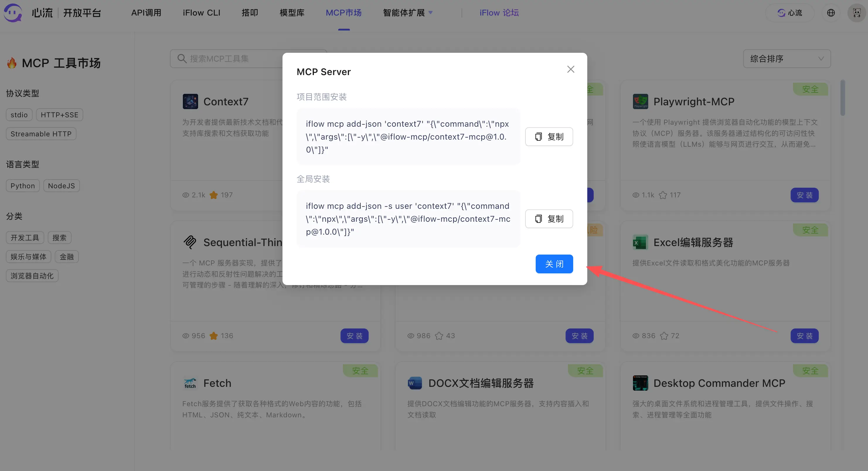The width and height of the screenshot is (868, 471).
Task: Click the Fetch card icon
Action: click(x=190, y=383)
